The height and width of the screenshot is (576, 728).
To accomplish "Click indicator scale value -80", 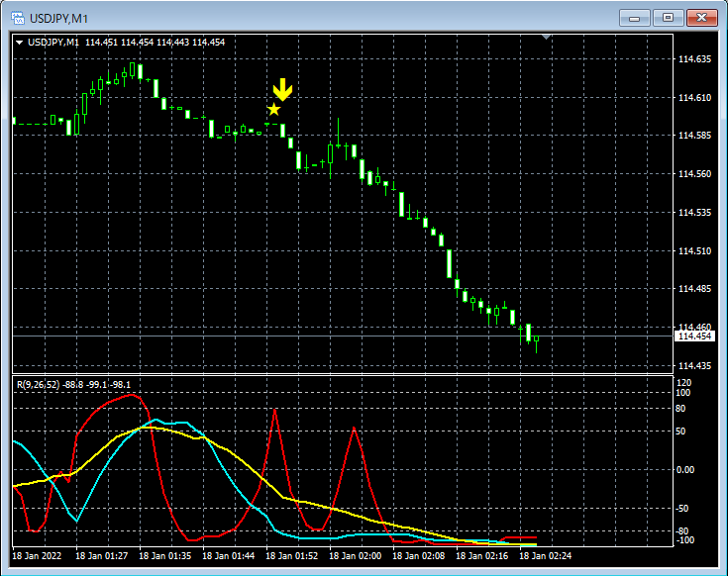I will click(x=682, y=531).
